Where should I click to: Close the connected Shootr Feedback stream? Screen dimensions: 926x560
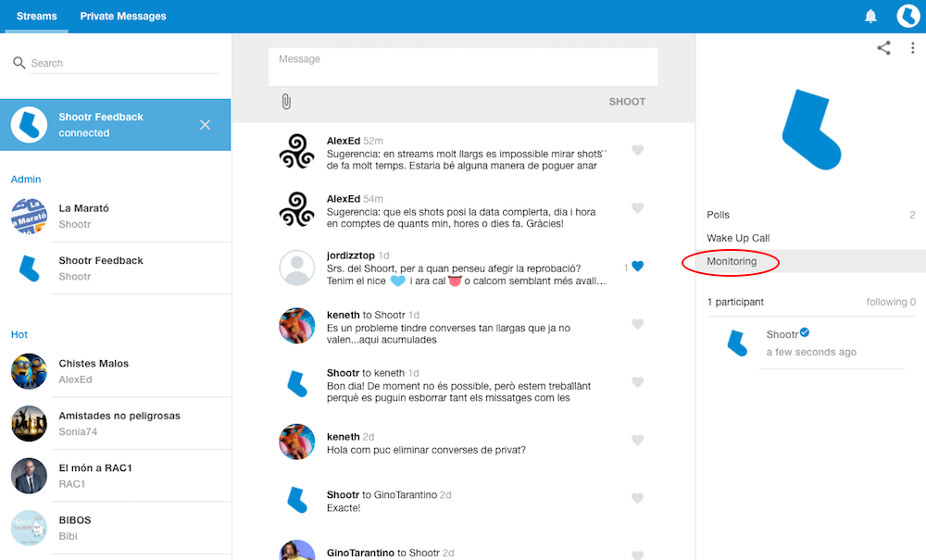pyautogui.click(x=205, y=125)
